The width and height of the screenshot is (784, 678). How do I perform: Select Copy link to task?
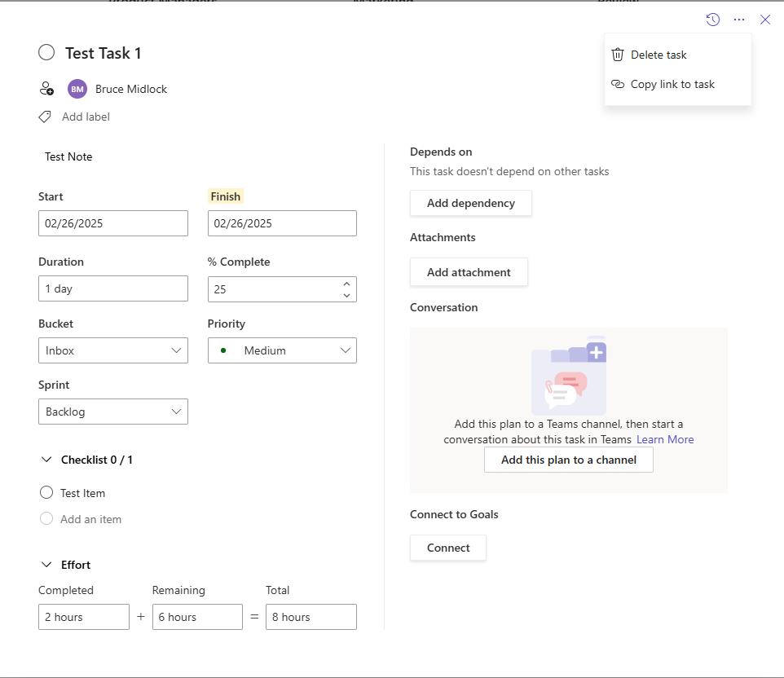point(672,84)
